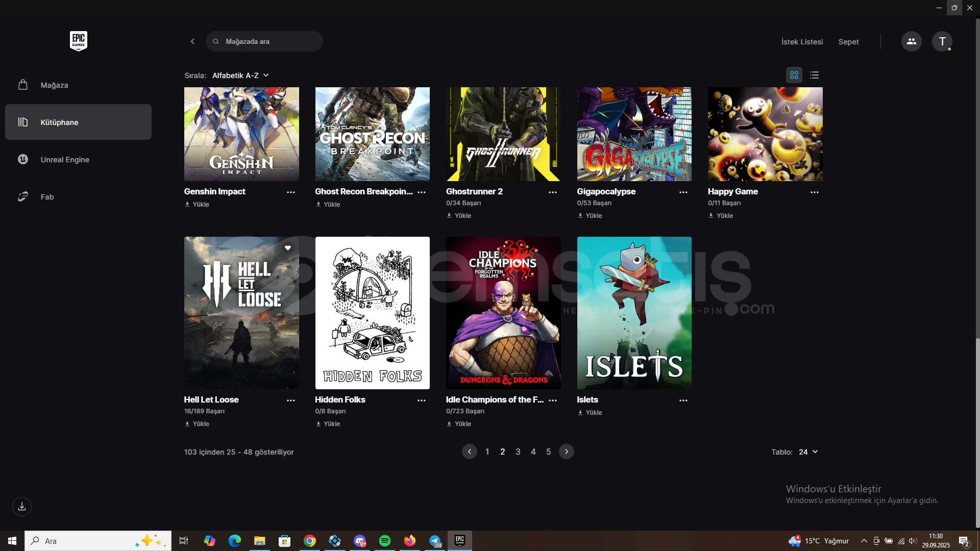Switch to grid view

794,75
